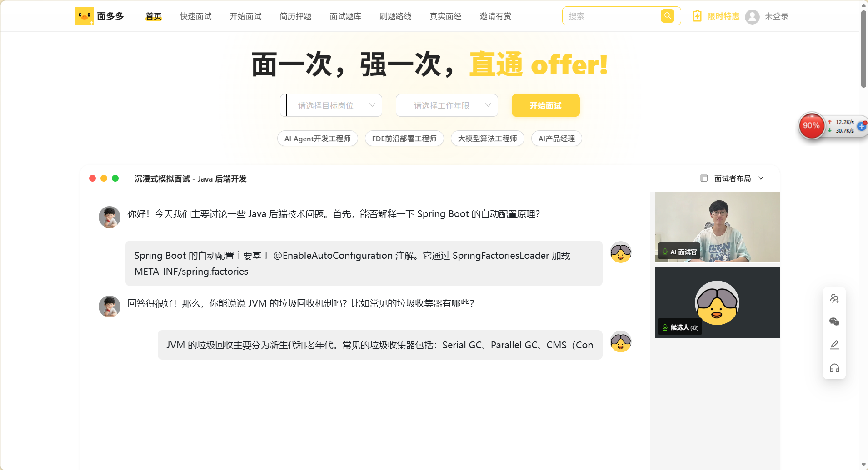
Task: Click the red 90% floating ball
Action: coord(811,126)
